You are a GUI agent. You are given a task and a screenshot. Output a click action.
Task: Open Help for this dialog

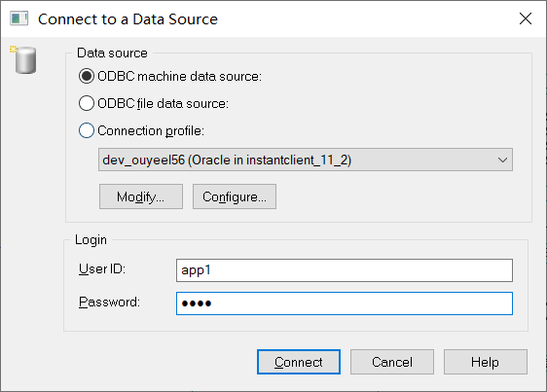(486, 362)
